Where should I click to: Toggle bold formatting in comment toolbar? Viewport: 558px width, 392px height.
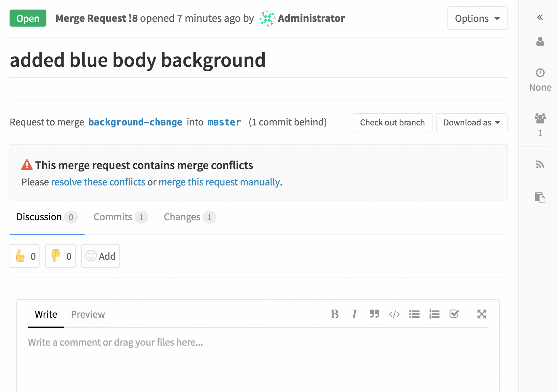click(335, 314)
